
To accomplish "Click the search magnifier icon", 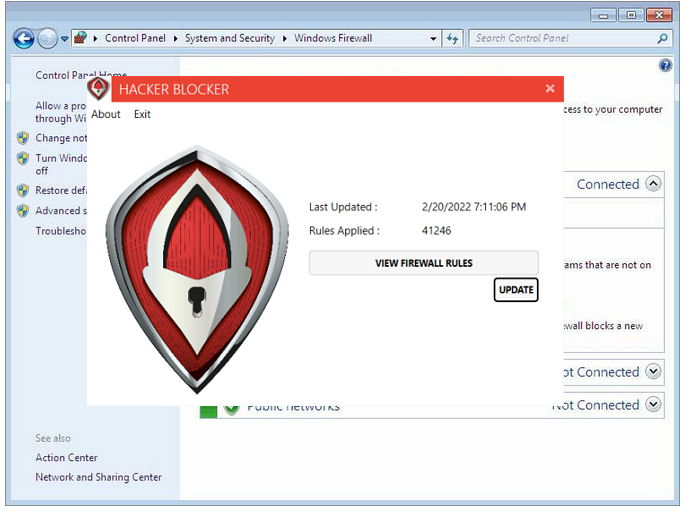I will tap(662, 38).
